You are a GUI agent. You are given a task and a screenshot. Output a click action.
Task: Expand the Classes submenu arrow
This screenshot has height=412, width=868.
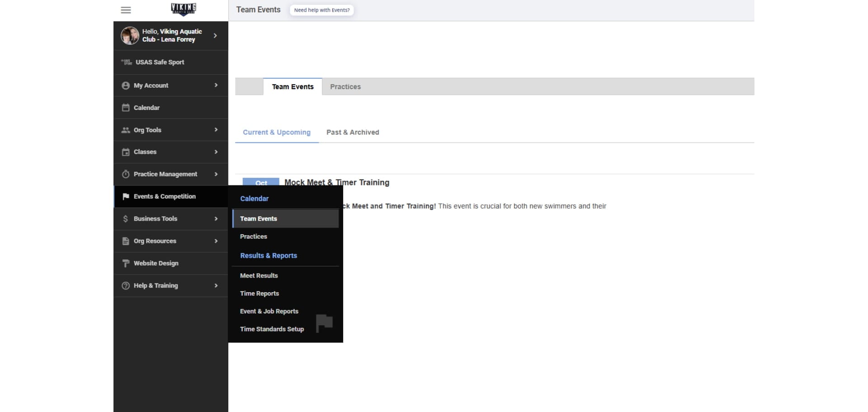click(216, 152)
